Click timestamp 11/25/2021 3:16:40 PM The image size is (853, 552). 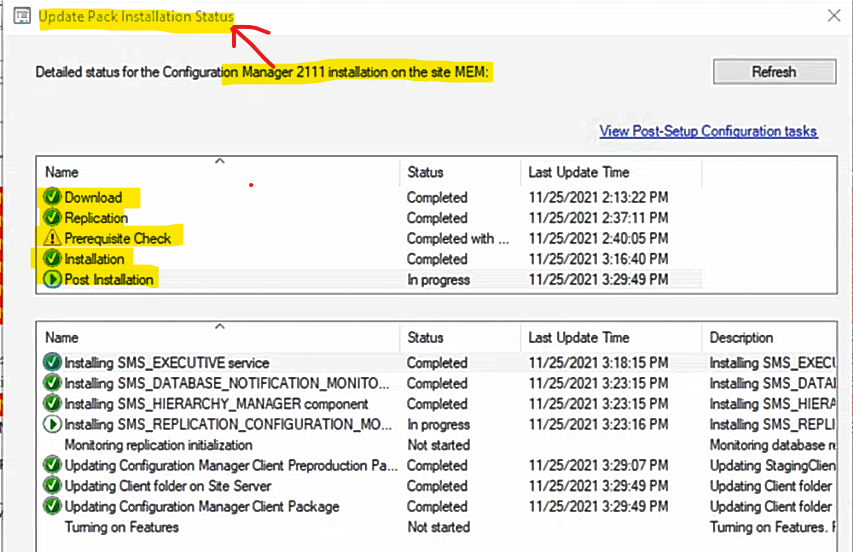point(598,259)
